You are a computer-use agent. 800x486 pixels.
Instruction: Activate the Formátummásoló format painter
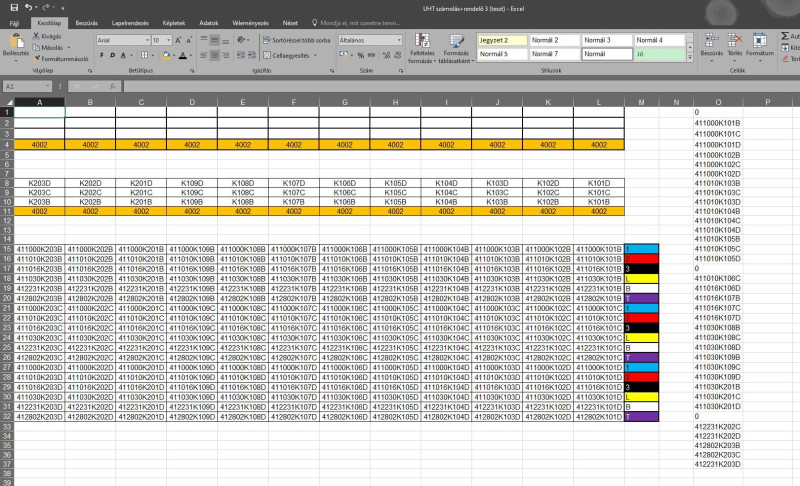pos(61,59)
